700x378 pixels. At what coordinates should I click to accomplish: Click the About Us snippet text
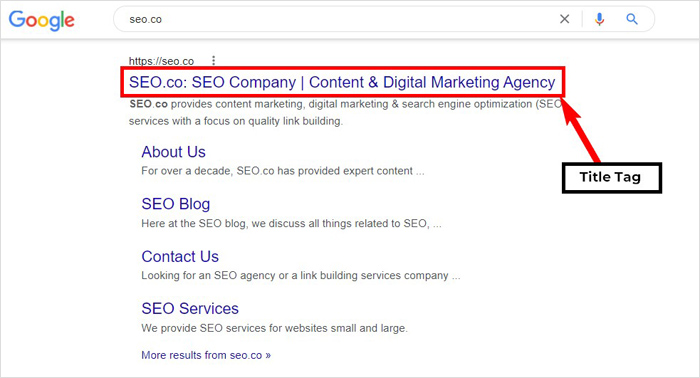click(283, 171)
